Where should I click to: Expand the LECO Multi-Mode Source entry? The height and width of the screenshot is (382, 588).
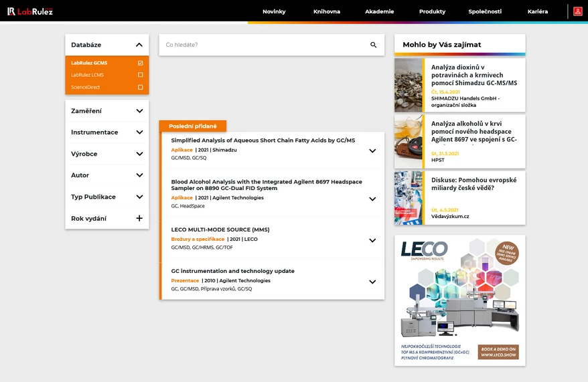[372, 240]
